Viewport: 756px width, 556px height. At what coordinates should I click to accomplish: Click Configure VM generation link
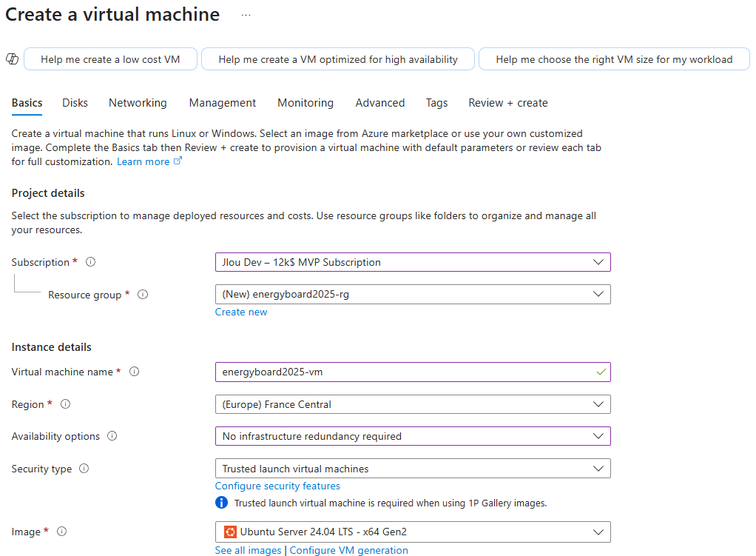(x=348, y=550)
